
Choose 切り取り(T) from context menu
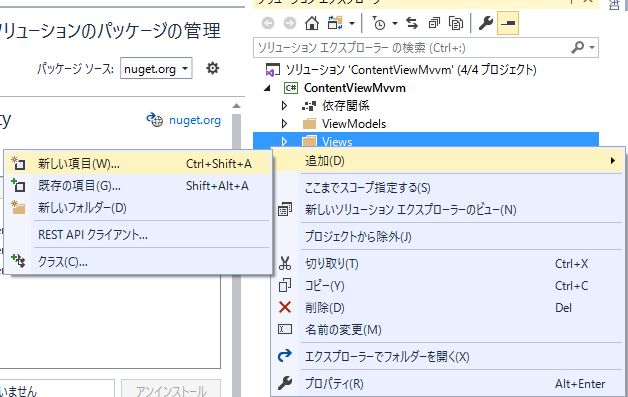pos(448,264)
